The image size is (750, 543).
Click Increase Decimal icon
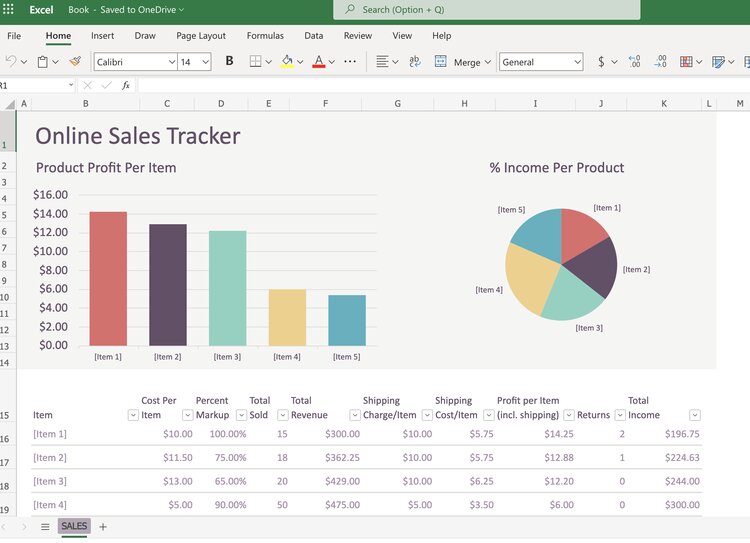point(634,61)
